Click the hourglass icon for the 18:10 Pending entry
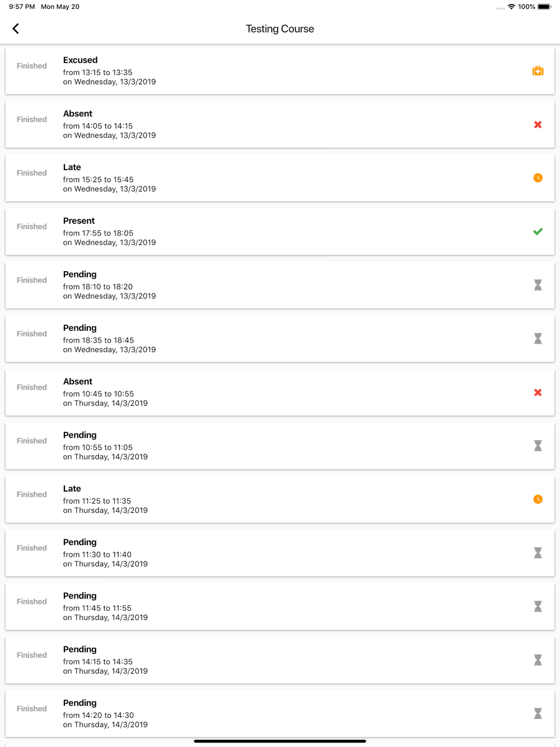 538,285
